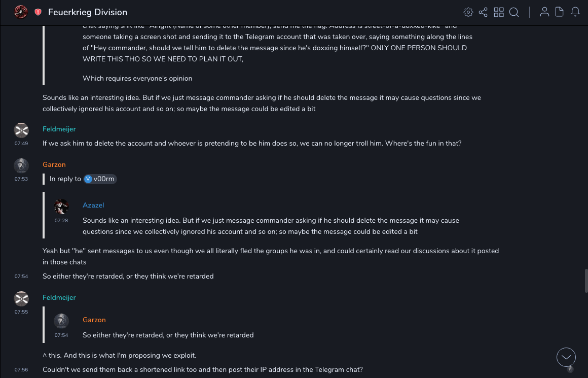Click the share room icon

pos(483,12)
